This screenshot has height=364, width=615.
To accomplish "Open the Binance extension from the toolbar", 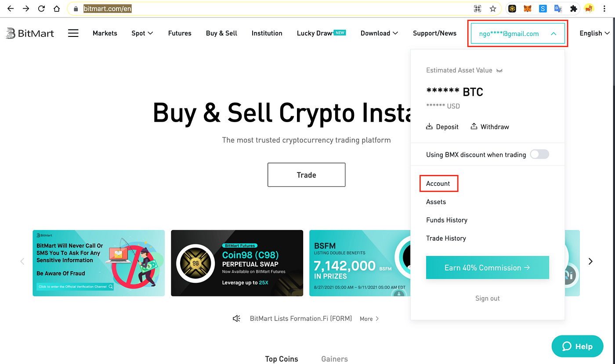I will [512, 8].
